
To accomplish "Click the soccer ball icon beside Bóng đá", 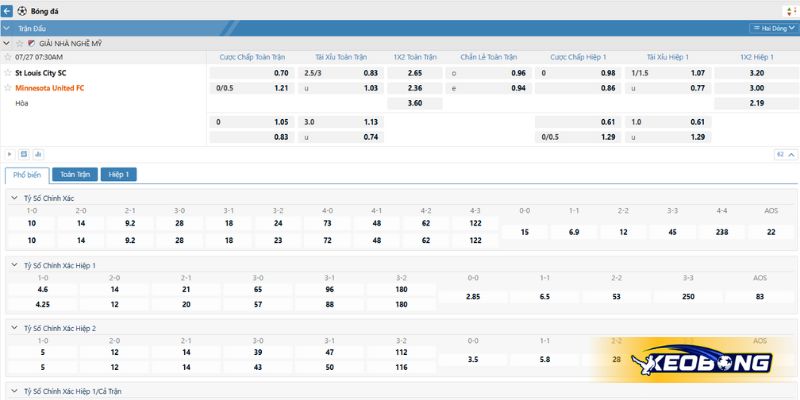I will point(21,10).
